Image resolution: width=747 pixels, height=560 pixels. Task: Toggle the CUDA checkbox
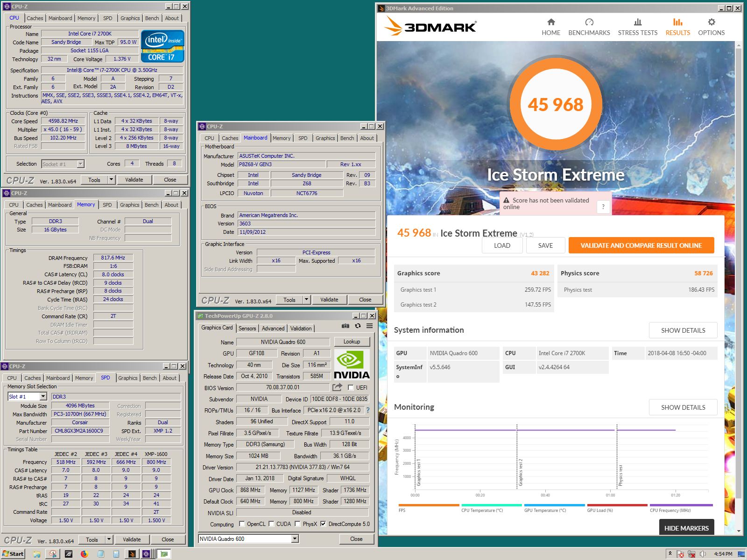(271, 524)
